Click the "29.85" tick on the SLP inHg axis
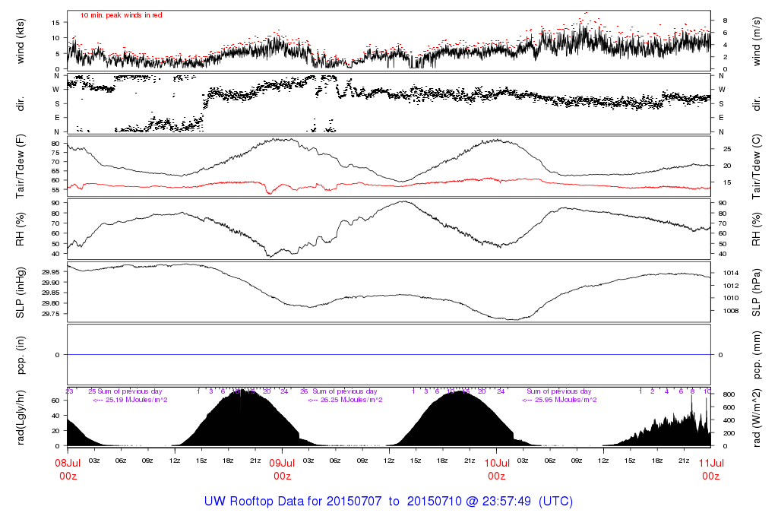Viewport: 778px width, 532px height. (x=51, y=293)
